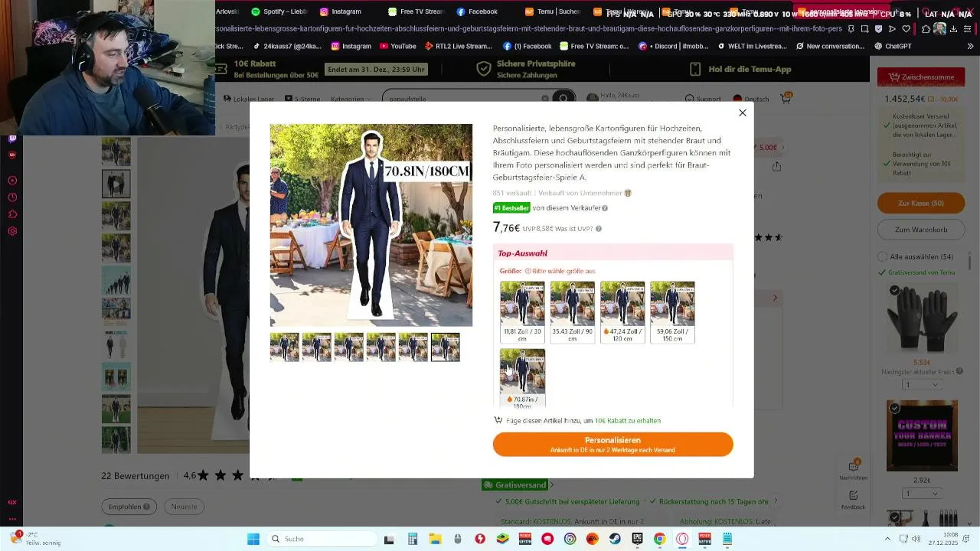Click the 'Hol dir die Temu-App' banner
The image size is (980, 551).
click(740, 69)
